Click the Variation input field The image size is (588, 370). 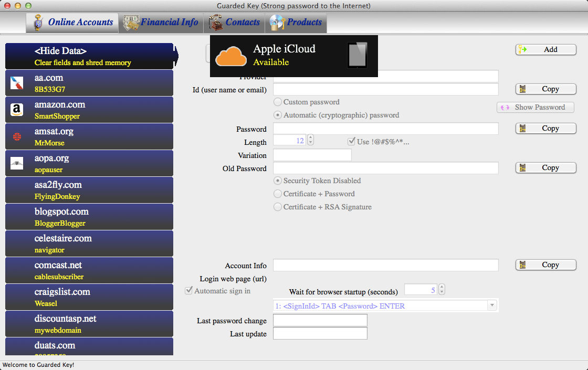pyautogui.click(x=312, y=155)
